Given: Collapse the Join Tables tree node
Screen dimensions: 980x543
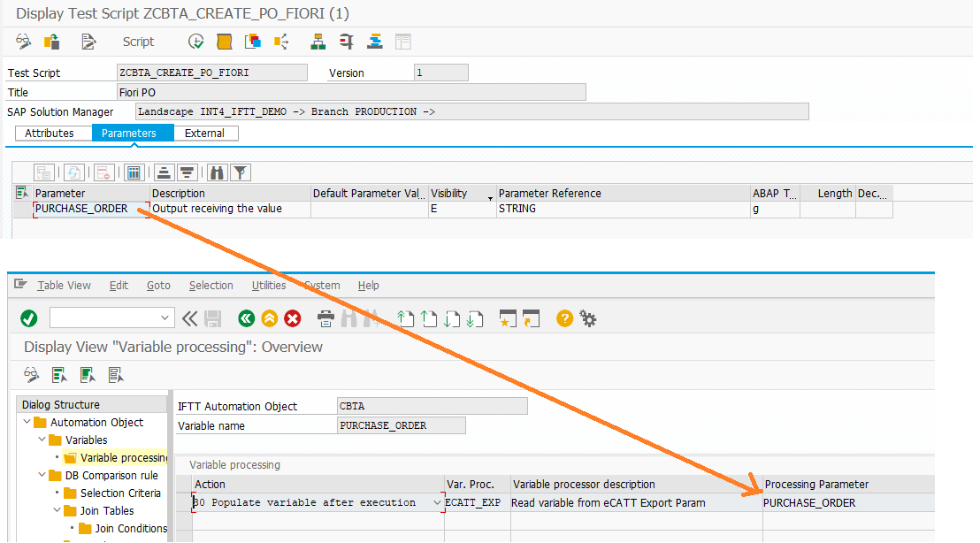Looking at the screenshot, I should pos(58,511).
